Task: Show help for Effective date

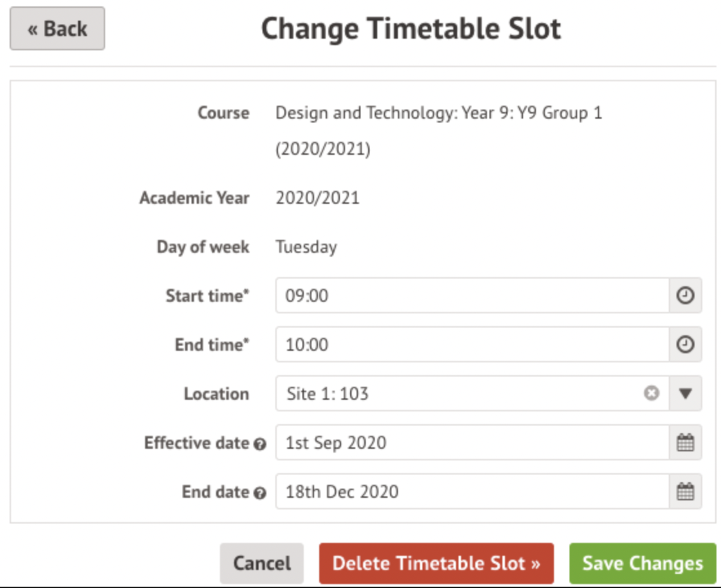Action: [x=260, y=444]
